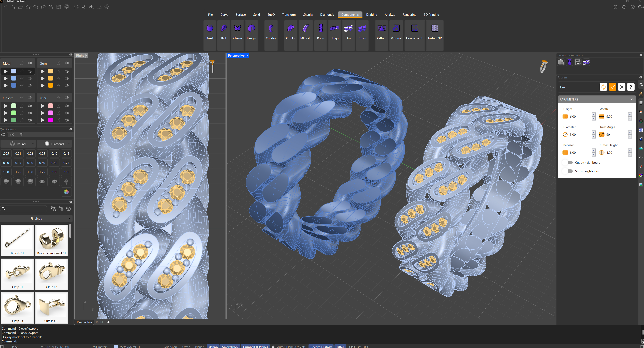Open the Rendering menu tab
The image size is (644, 348).
coord(409,14)
